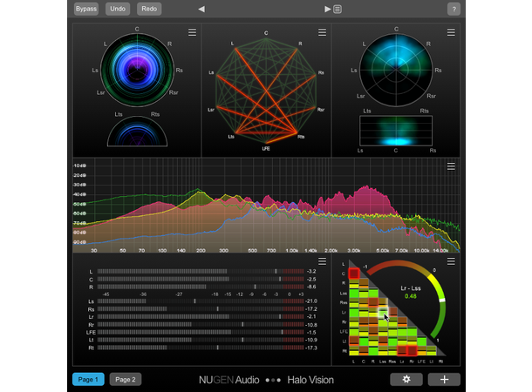
Task: Click the Ls level meter bar
Action: pos(201,301)
